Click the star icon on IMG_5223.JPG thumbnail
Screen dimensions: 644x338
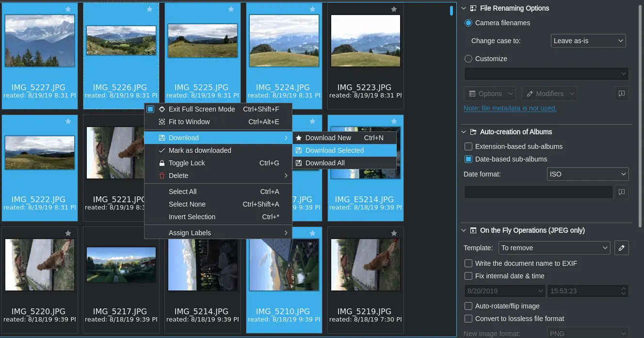[x=394, y=9]
